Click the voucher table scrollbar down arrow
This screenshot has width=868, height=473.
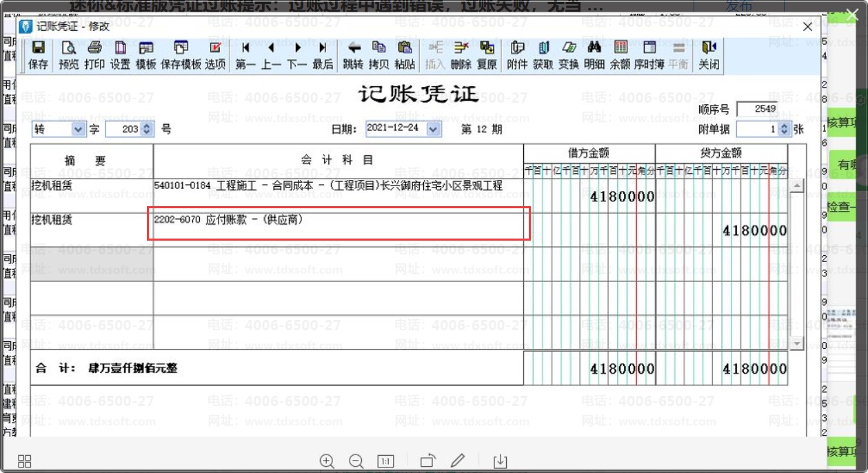point(796,343)
